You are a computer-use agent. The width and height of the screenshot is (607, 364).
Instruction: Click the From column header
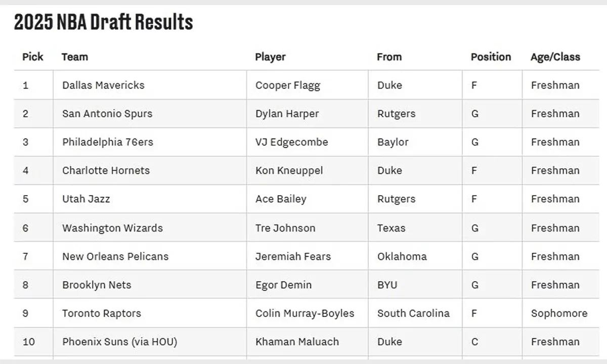tap(389, 57)
